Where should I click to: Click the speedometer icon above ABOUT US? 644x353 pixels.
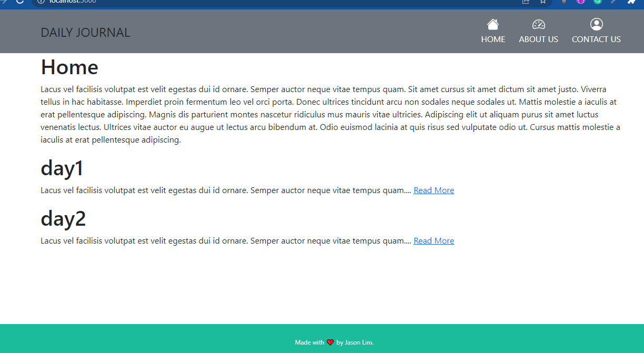pos(538,24)
